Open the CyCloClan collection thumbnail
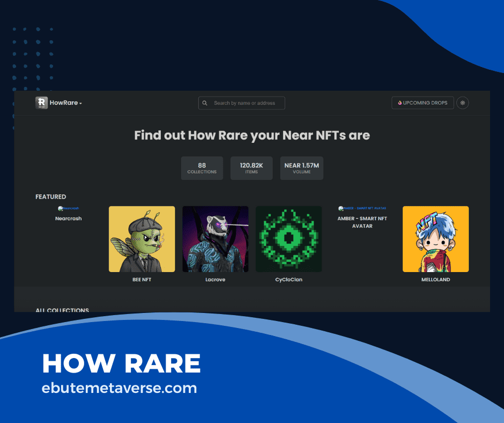The width and height of the screenshot is (504, 423). (288, 239)
